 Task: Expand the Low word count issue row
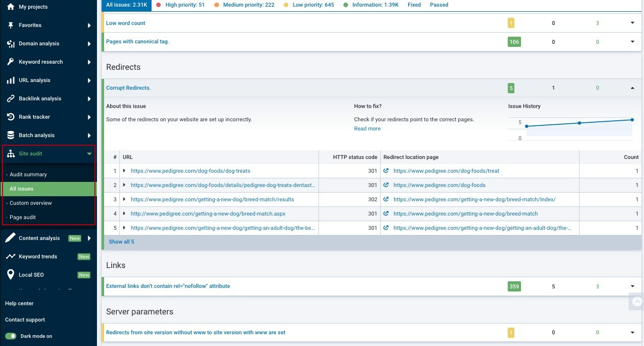pos(633,23)
